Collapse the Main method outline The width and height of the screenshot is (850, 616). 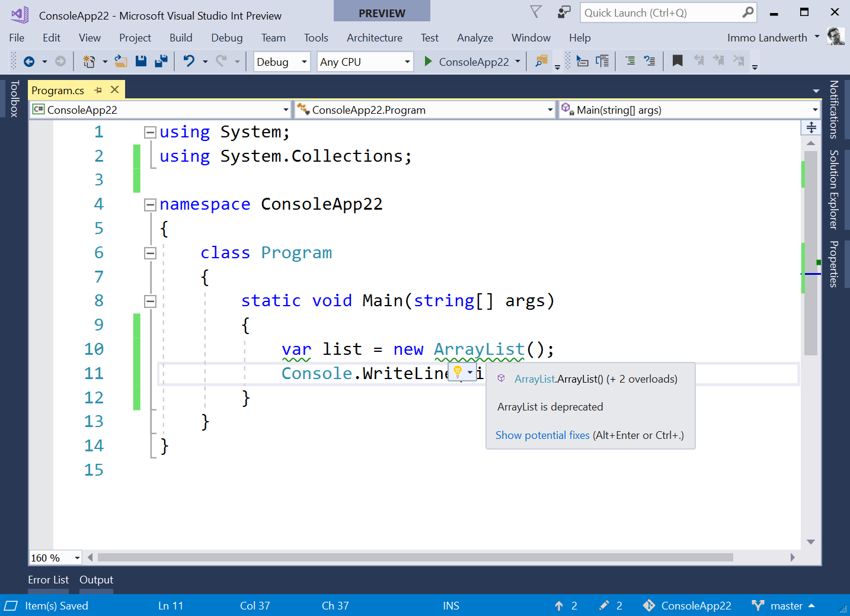pos(151,301)
